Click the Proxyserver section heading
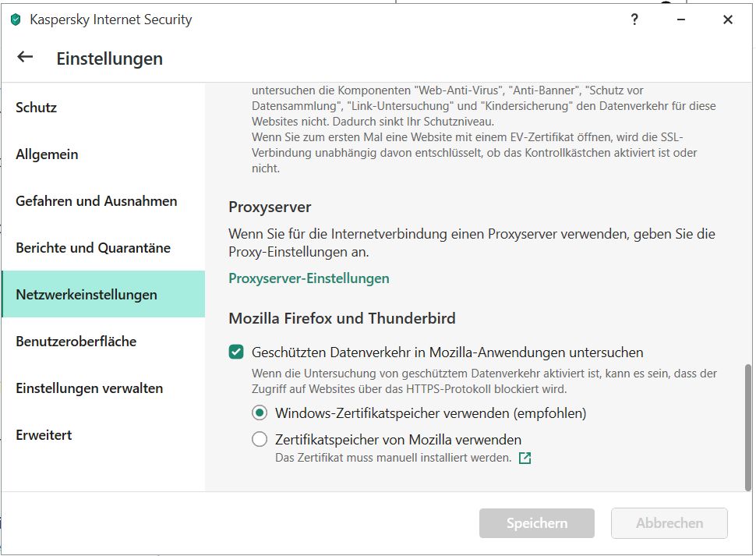Viewport: 756px width, 556px height. 270,207
